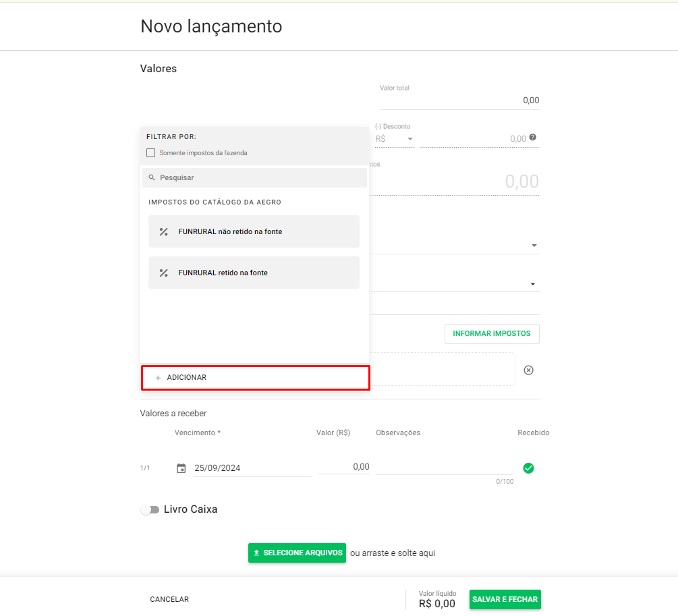Click the discount help question mark icon
678x616 pixels.
(533, 138)
